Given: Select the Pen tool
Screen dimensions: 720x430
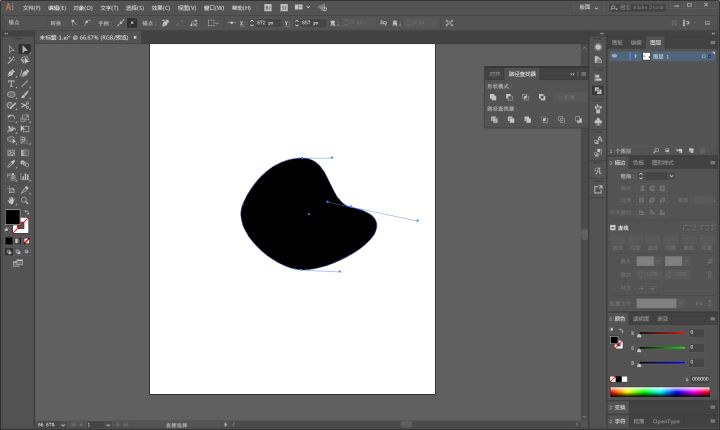Looking at the screenshot, I should click(11, 73).
